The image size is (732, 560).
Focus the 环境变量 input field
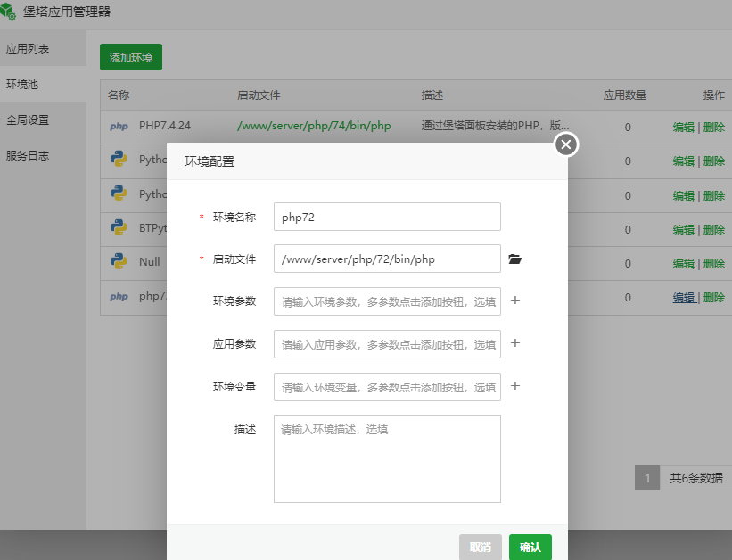coord(387,387)
